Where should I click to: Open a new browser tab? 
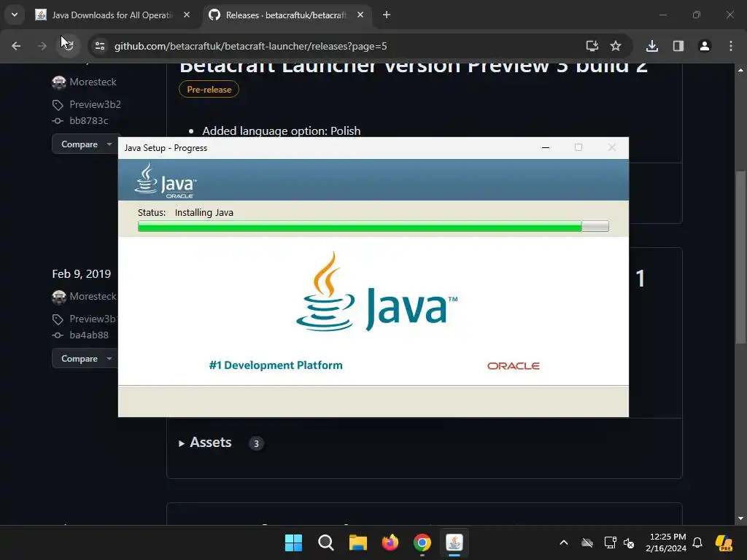[x=387, y=15]
